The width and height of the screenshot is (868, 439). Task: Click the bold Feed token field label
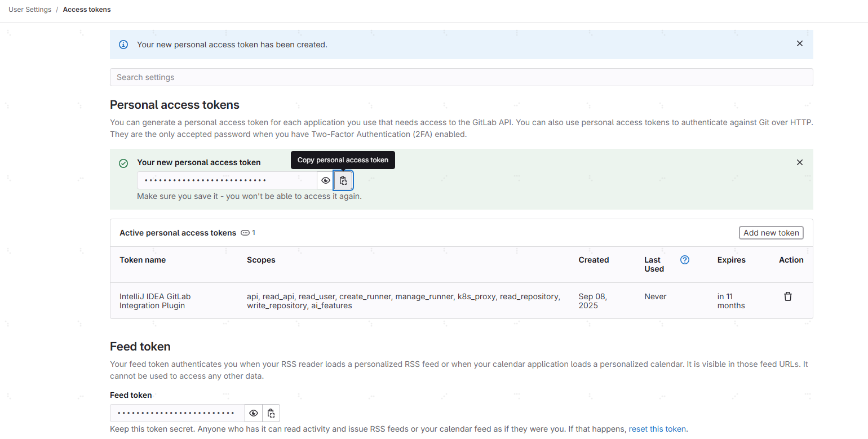[131, 395]
